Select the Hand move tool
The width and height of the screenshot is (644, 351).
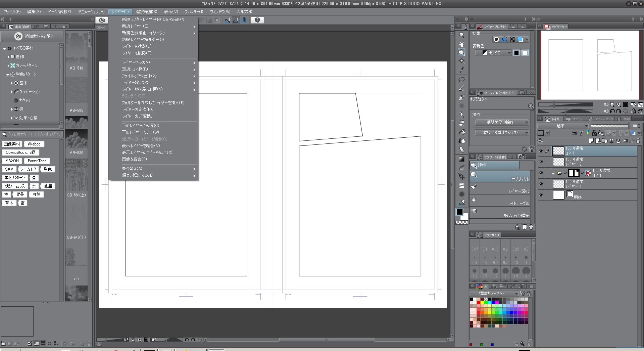(462, 44)
